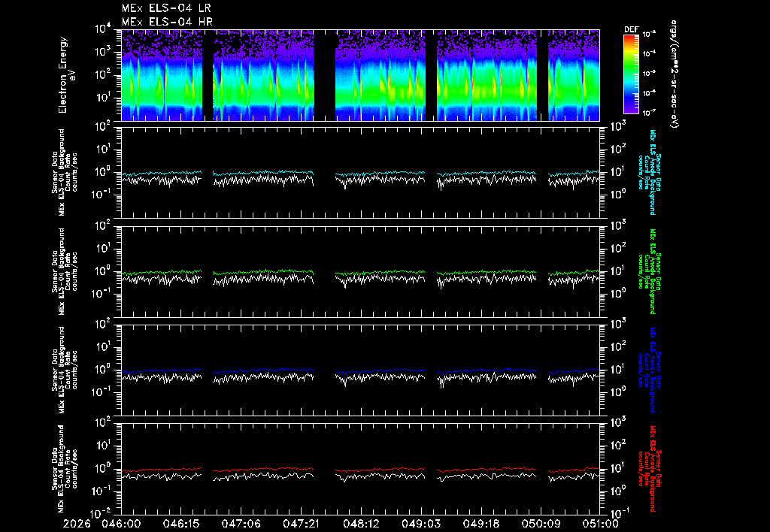Screen dimensions: 770x532
Task: Click the Electron Energy eV axis label
Action: pyautogui.click(x=66, y=75)
